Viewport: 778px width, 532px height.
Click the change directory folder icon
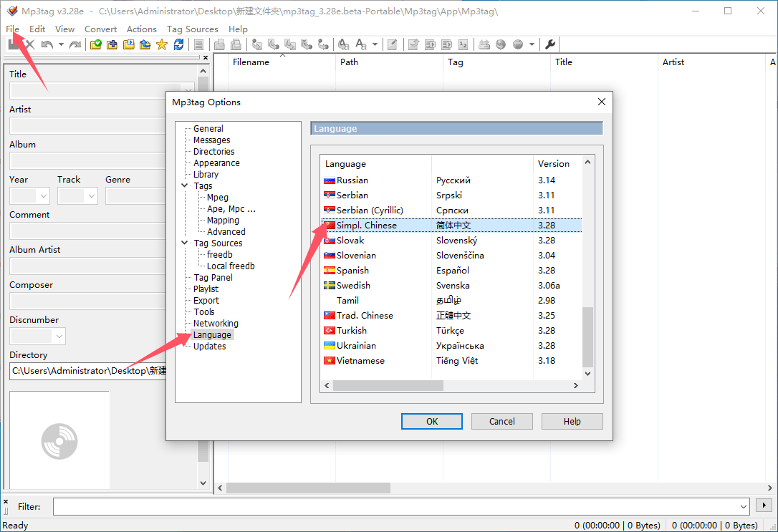[x=96, y=44]
